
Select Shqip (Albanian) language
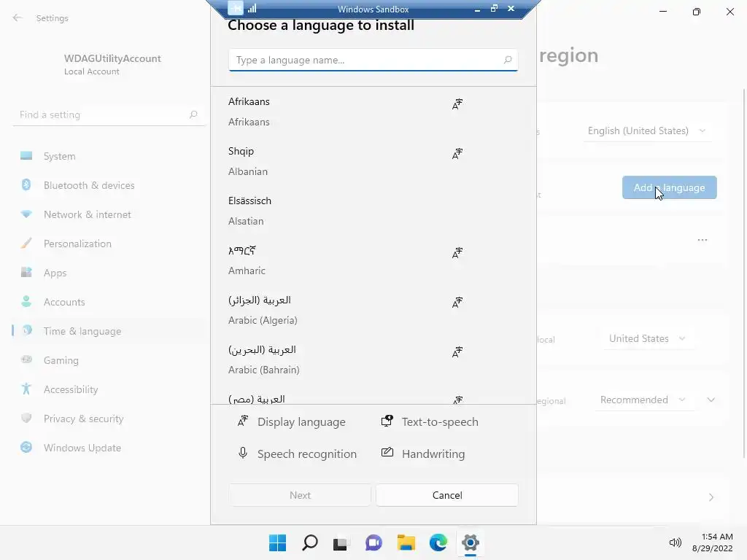click(373, 161)
